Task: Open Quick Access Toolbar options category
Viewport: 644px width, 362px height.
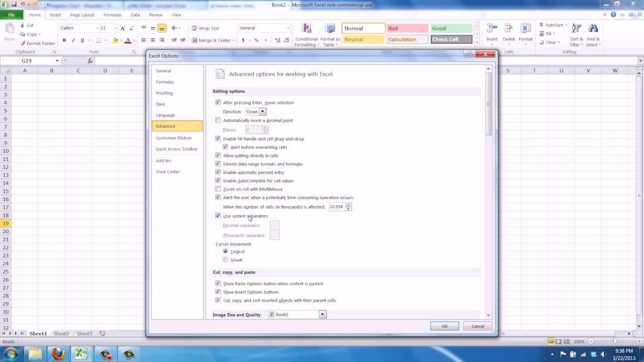Action: pos(177,149)
